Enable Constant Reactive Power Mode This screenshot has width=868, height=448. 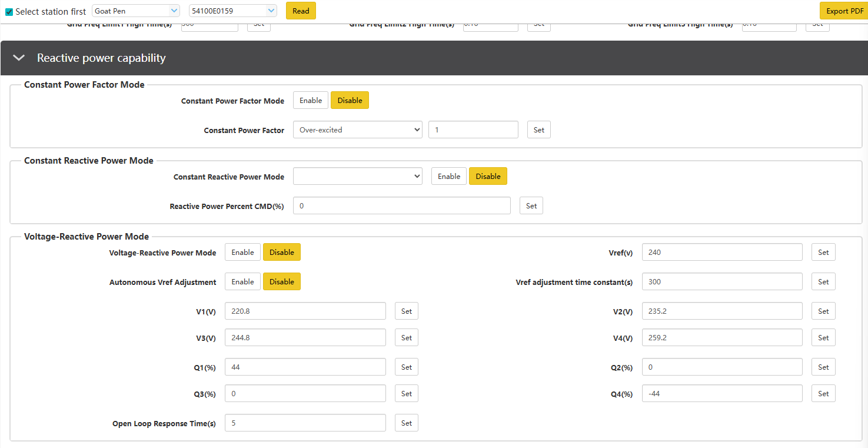pos(448,177)
